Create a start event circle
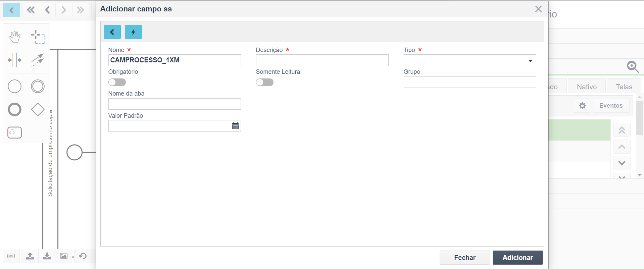 click(14, 86)
